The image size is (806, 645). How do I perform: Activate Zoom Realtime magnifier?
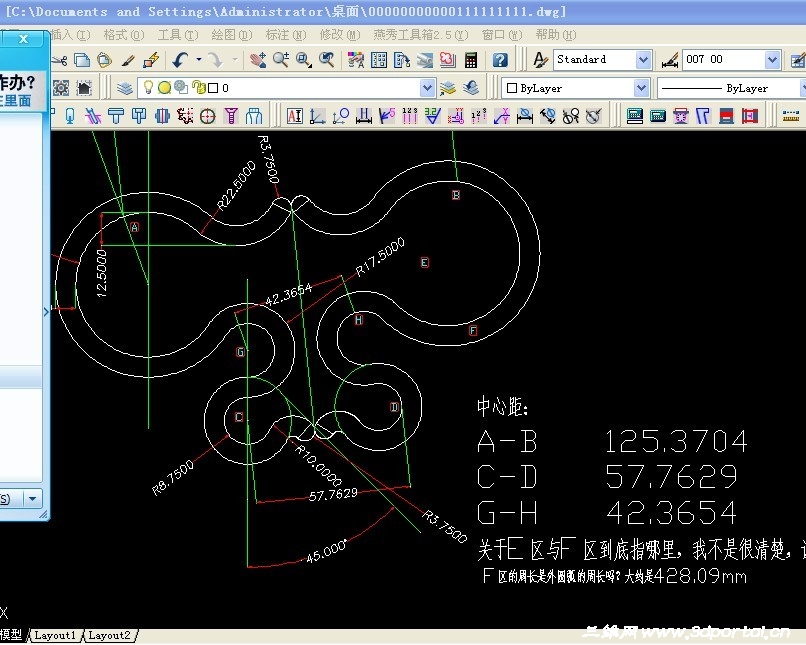tap(281, 60)
